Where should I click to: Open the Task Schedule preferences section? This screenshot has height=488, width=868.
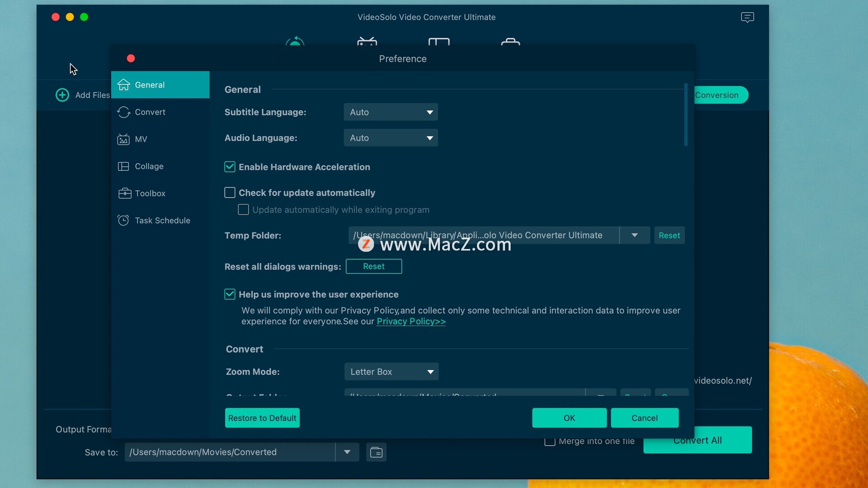(160, 220)
